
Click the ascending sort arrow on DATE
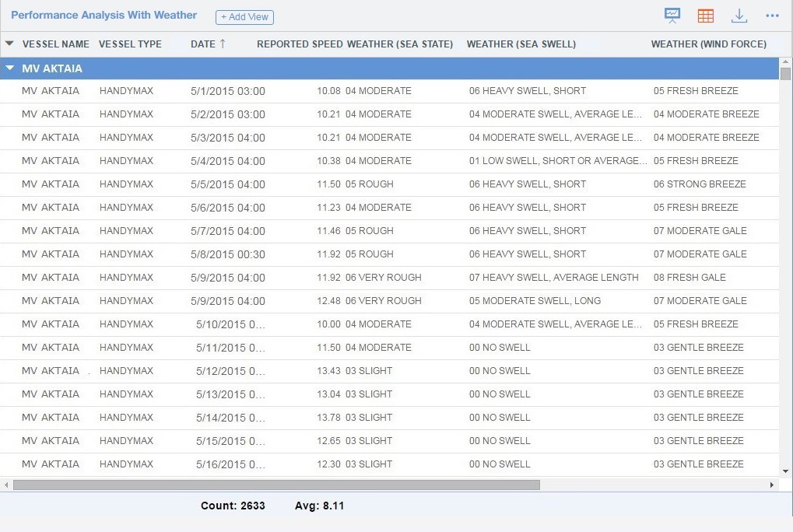pos(223,44)
